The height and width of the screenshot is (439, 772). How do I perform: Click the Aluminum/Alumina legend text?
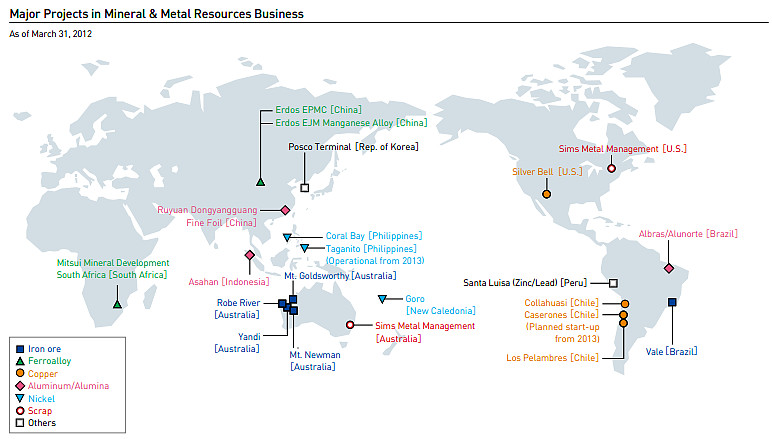tap(68, 386)
